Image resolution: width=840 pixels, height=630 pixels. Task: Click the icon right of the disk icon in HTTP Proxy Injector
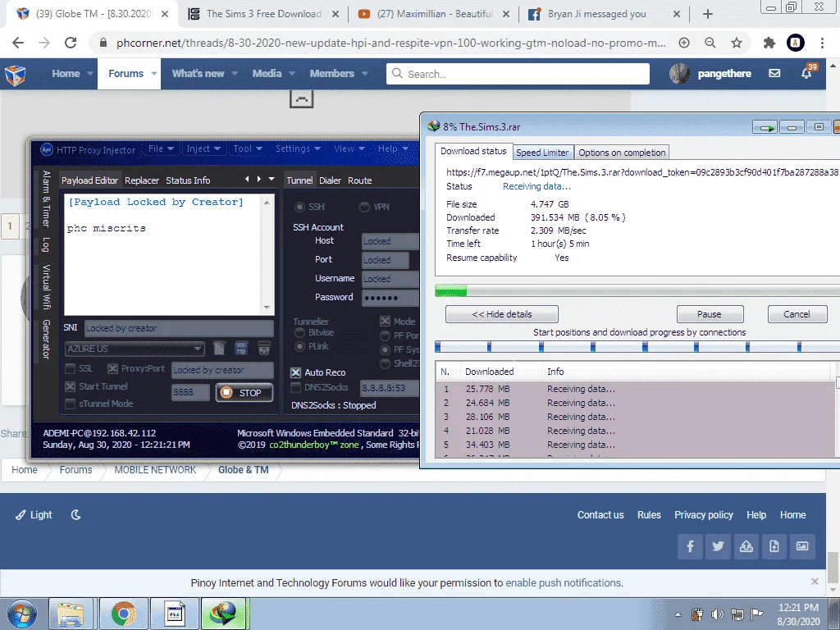(x=263, y=348)
